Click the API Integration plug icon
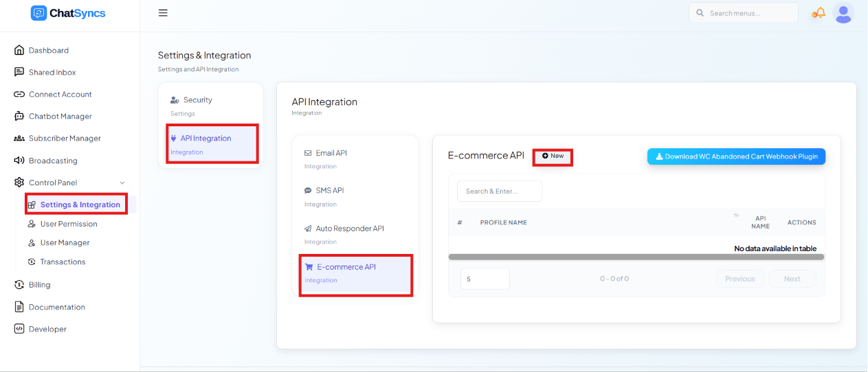Screen dimensions: 868x372 coord(174,138)
